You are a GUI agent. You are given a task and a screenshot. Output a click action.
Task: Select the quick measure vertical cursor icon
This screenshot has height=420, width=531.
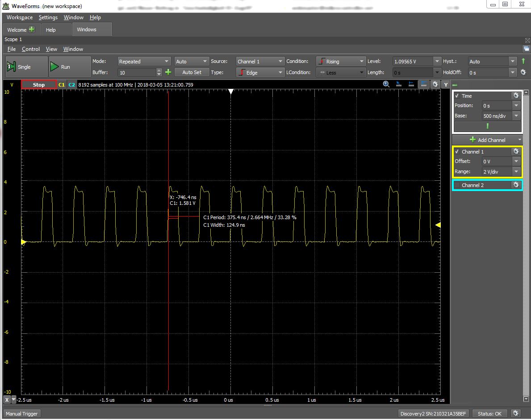[x=411, y=84]
